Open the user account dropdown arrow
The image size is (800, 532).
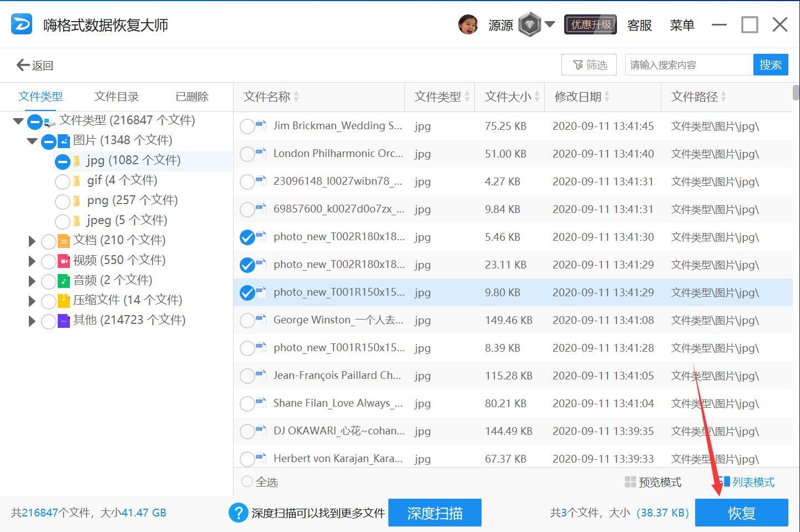coord(550,24)
